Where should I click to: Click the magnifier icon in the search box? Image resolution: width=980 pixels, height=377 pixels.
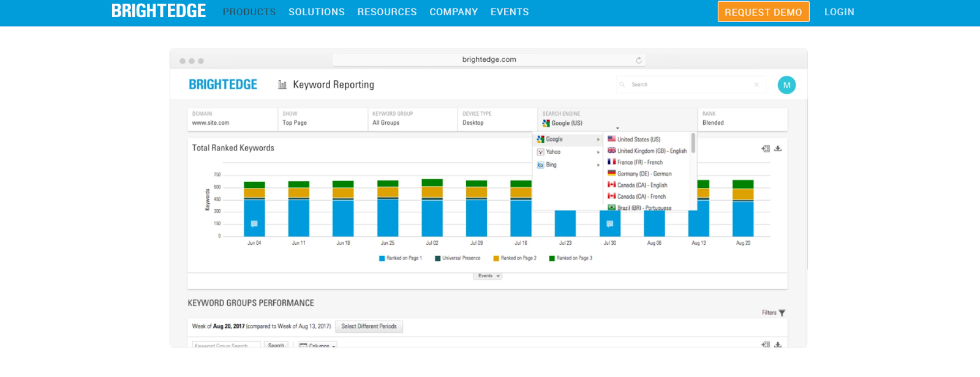[x=622, y=84]
